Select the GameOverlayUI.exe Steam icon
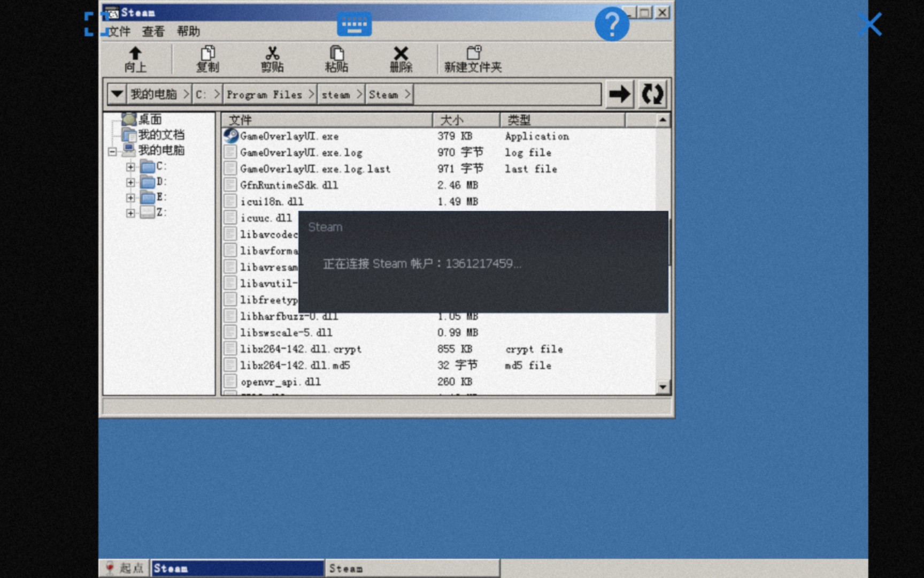Image resolution: width=924 pixels, height=578 pixels. (231, 136)
